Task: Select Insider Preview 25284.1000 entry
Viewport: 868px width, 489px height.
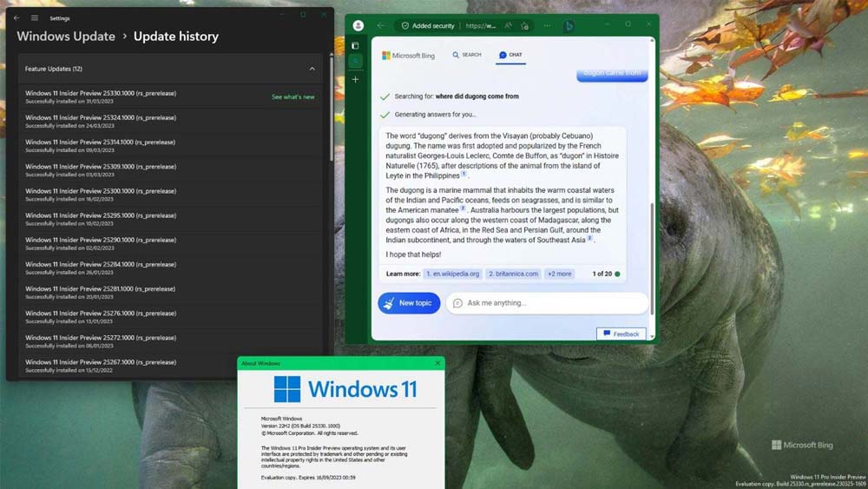Action: [170, 268]
